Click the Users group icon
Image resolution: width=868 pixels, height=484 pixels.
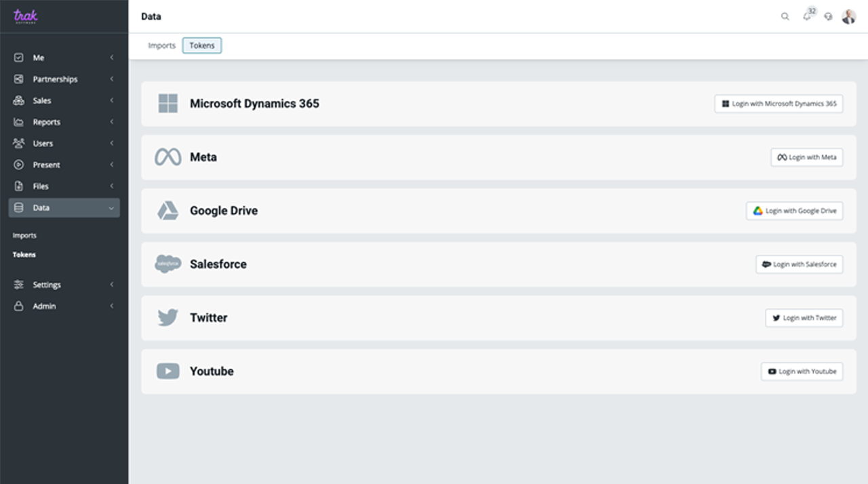[19, 143]
